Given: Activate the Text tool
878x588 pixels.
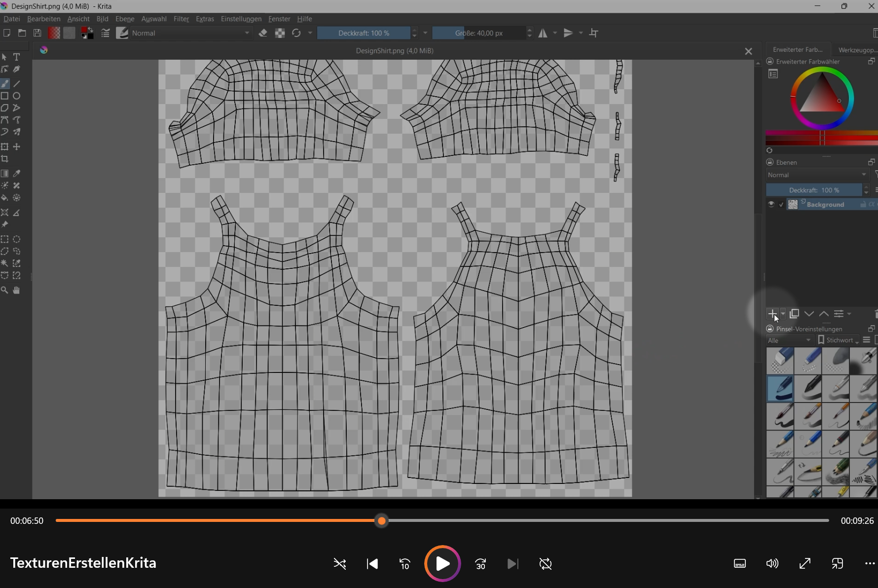Looking at the screenshot, I should click(x=16, y=57).
